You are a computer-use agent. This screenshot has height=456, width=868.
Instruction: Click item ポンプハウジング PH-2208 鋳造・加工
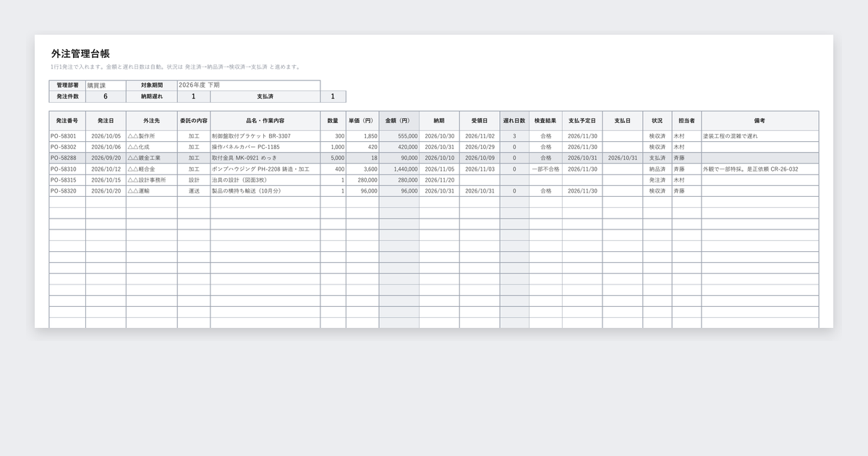(265, 169)
